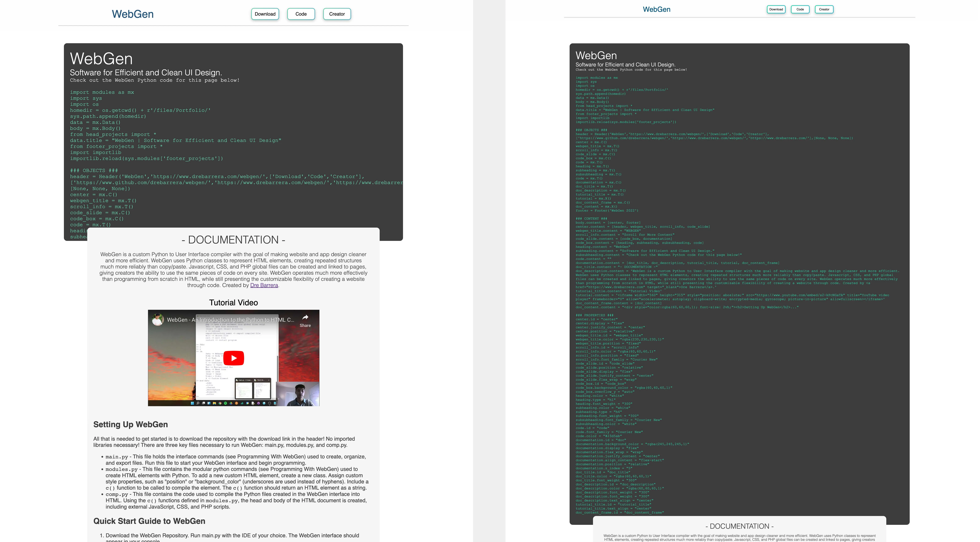Click the 'Tutorial Video' heading
Screen dimensions: 980x542
pos(233,303)
